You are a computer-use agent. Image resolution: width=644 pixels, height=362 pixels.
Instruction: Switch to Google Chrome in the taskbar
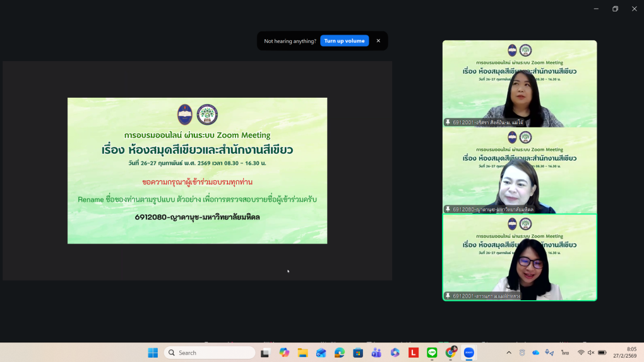click(x=451, y=353)
